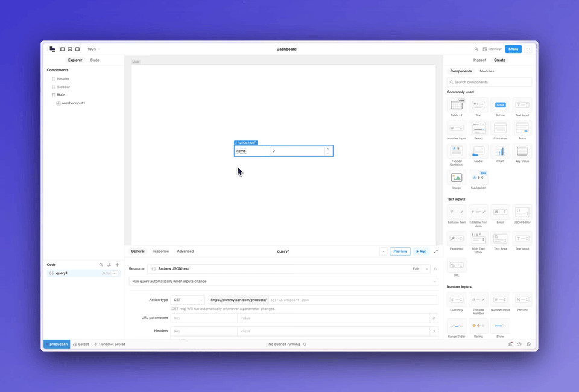Switch to the State tab

[x=94, y=60]
